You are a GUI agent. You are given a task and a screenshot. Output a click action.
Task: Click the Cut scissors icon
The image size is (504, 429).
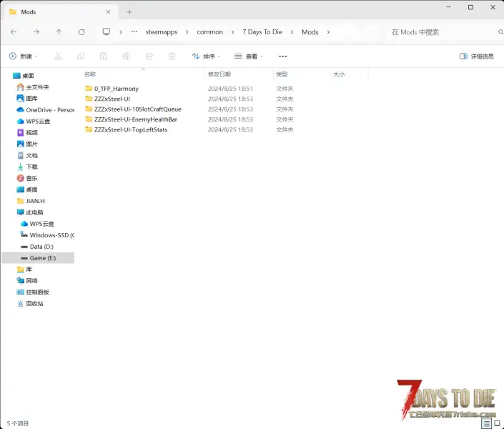point(58,56)
